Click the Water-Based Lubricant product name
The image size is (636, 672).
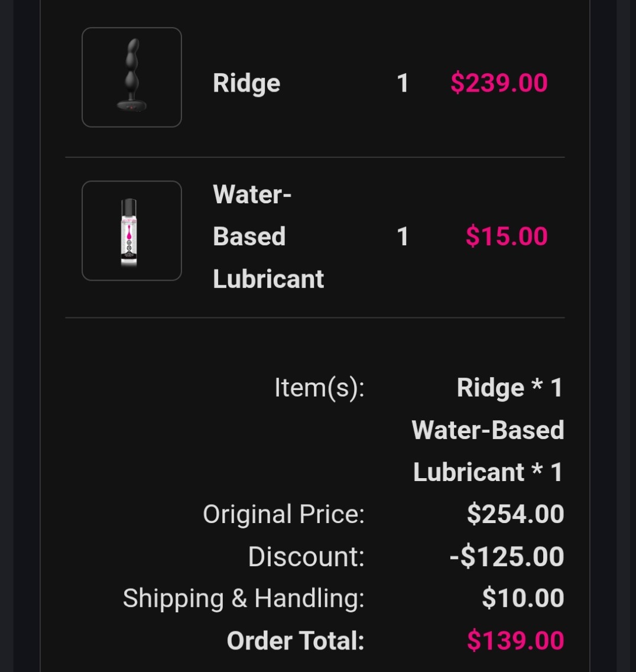click(x=267, y=236)
